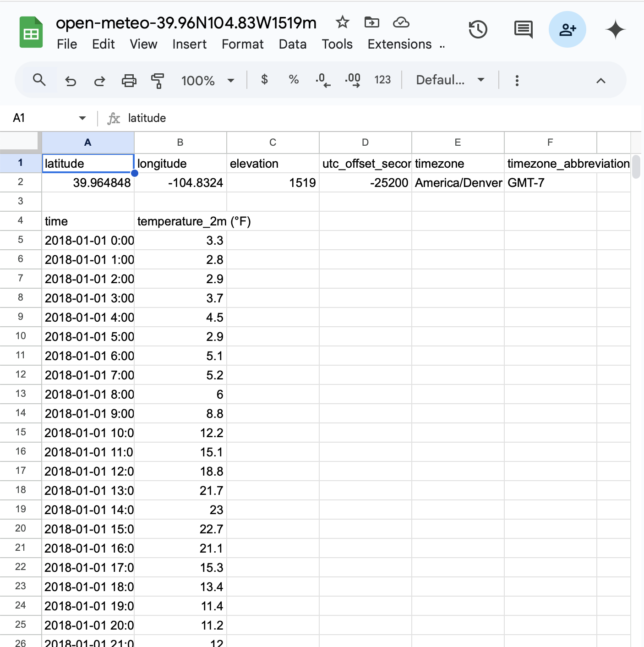
Task: Star the open-meteo document
Action: point(342,22)
